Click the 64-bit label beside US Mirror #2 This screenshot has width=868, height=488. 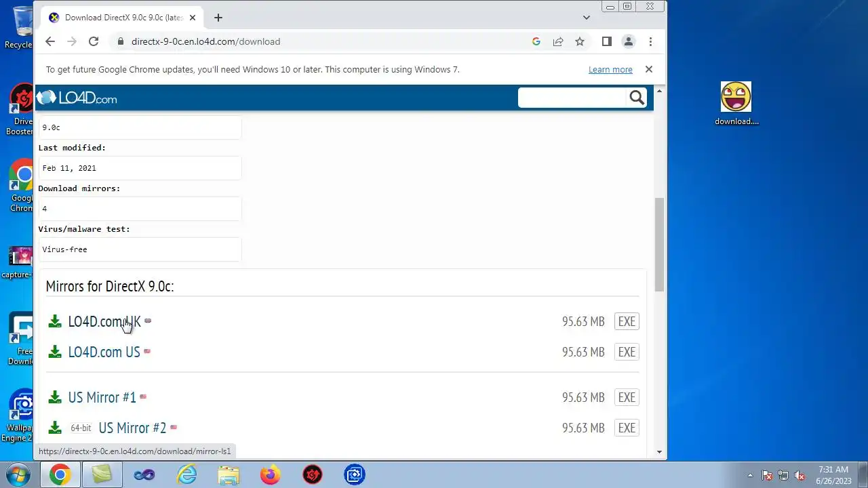(x=81, y=428)
